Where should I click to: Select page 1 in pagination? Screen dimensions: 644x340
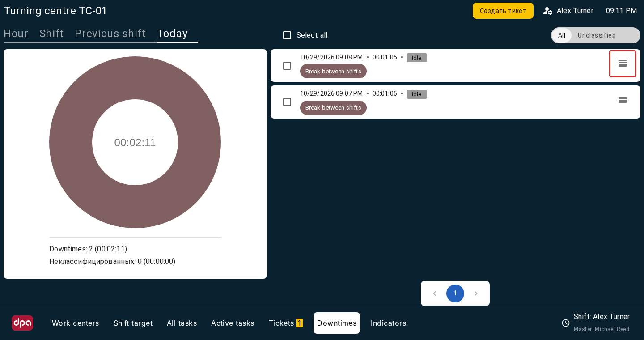point(455,293)
